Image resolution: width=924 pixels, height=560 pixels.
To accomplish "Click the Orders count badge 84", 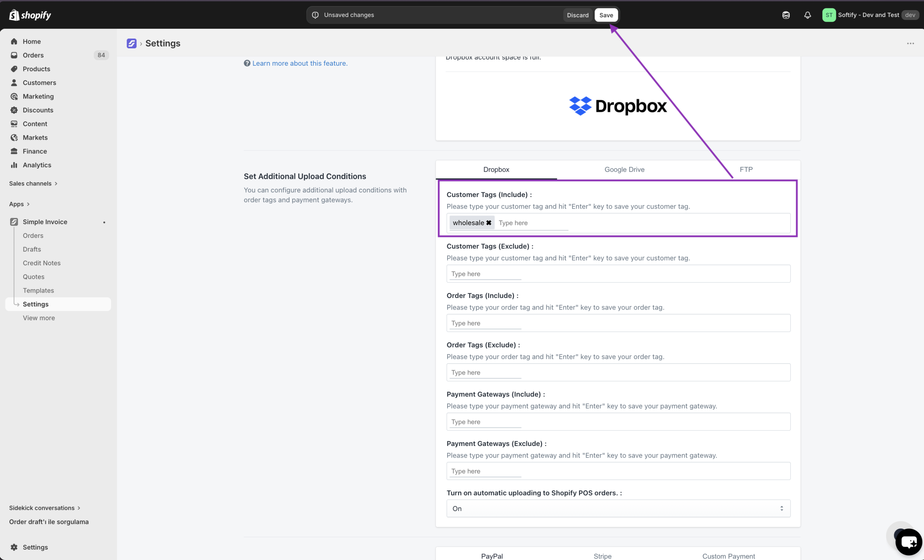I will pyautogui.click(x=101, y=55).
